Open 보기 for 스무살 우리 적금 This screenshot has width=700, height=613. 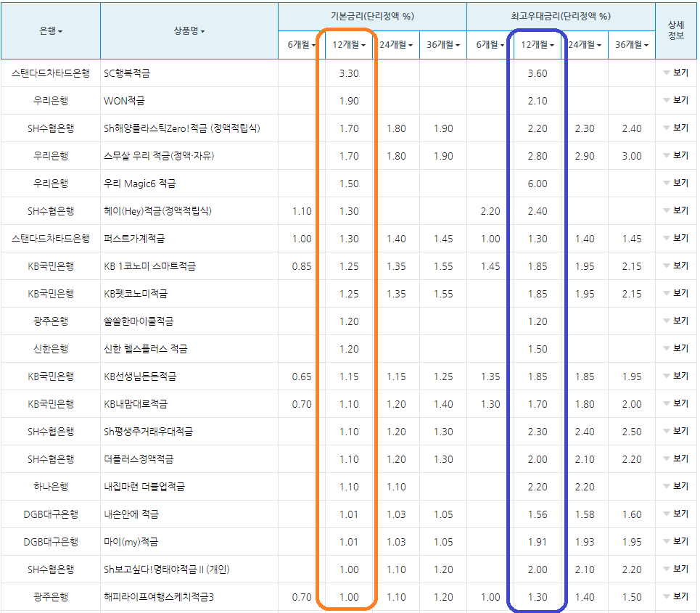pos(676,156)
